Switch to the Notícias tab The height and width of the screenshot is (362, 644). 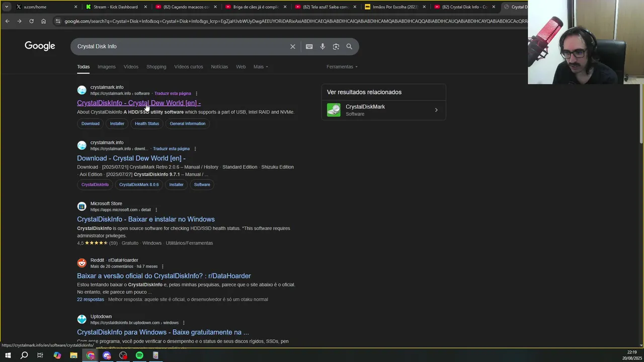tap(219, 66)
